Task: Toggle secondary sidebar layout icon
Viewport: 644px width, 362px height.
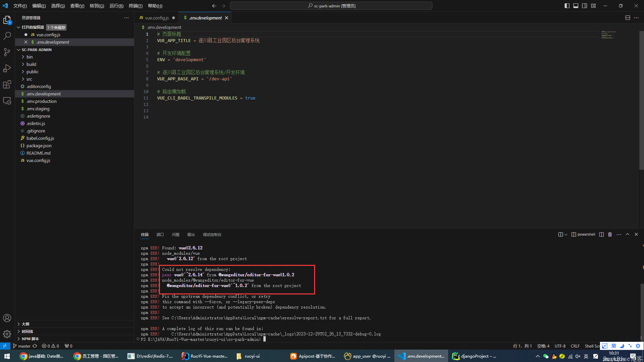Action: pyautogui.click(x=585, y=6)
